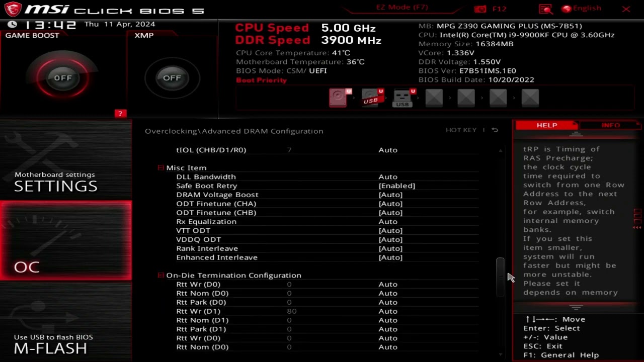
Task: Edit the Auto value for Rtt Wr (D1)
Action: (388, 311)
